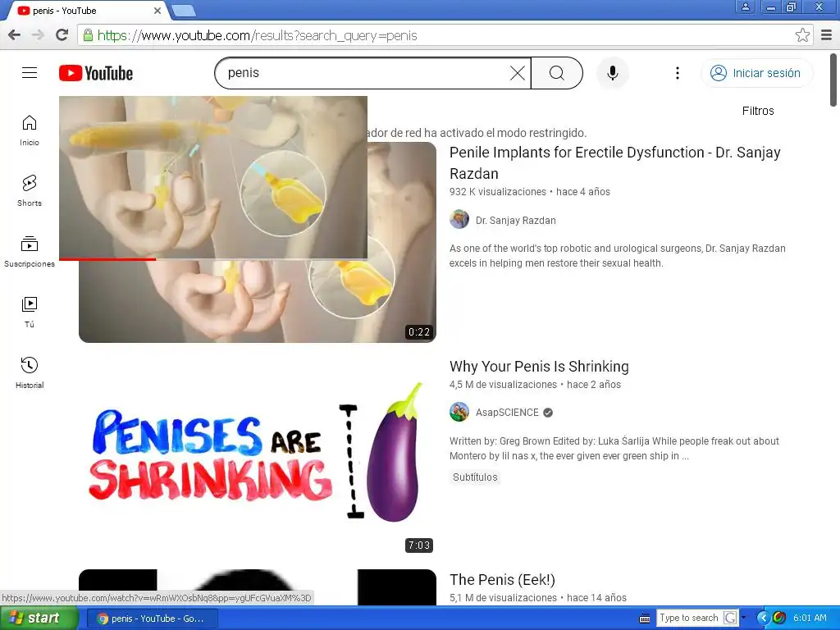
Task: Open a new browser tab
Action: coord(185,10)
